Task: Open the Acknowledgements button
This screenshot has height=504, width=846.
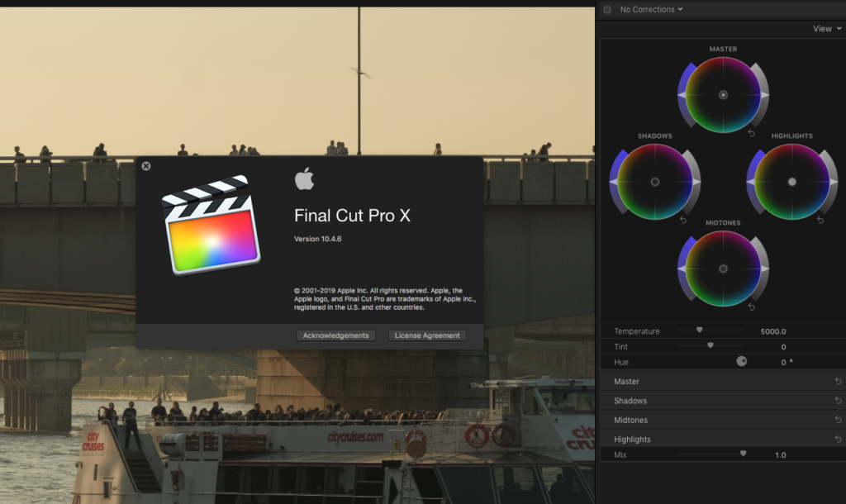Action: tap(335, 335)
